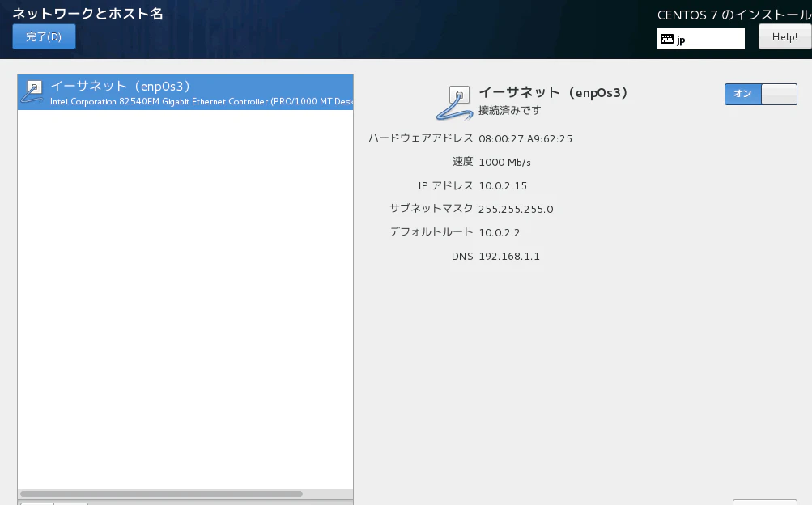Click the サブネットマスク label

click(x=431, y=208)
